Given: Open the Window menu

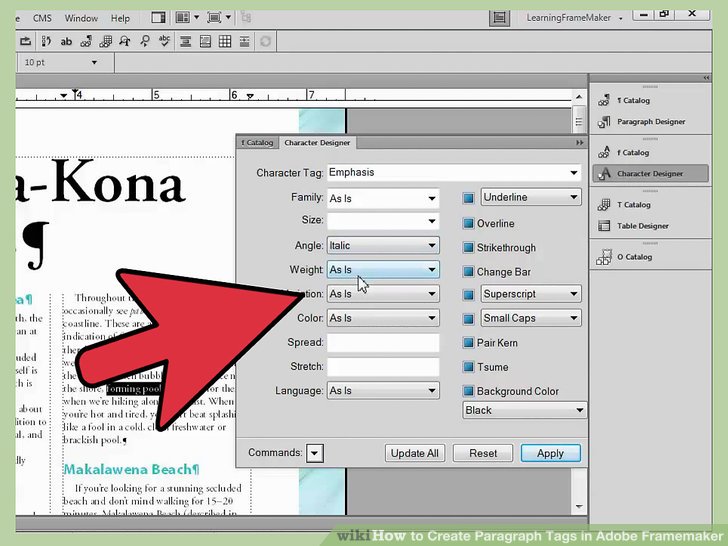Looking at the screenshot, I should [x=81, y=18].
